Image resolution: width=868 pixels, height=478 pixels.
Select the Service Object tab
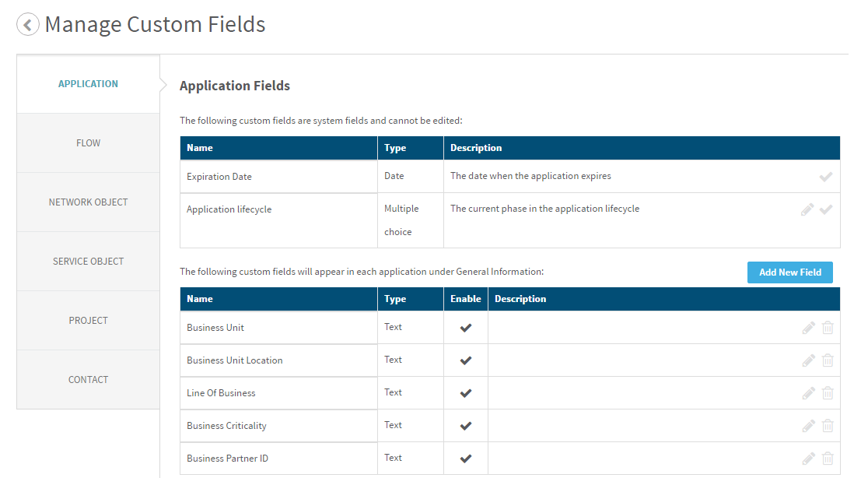88,262
